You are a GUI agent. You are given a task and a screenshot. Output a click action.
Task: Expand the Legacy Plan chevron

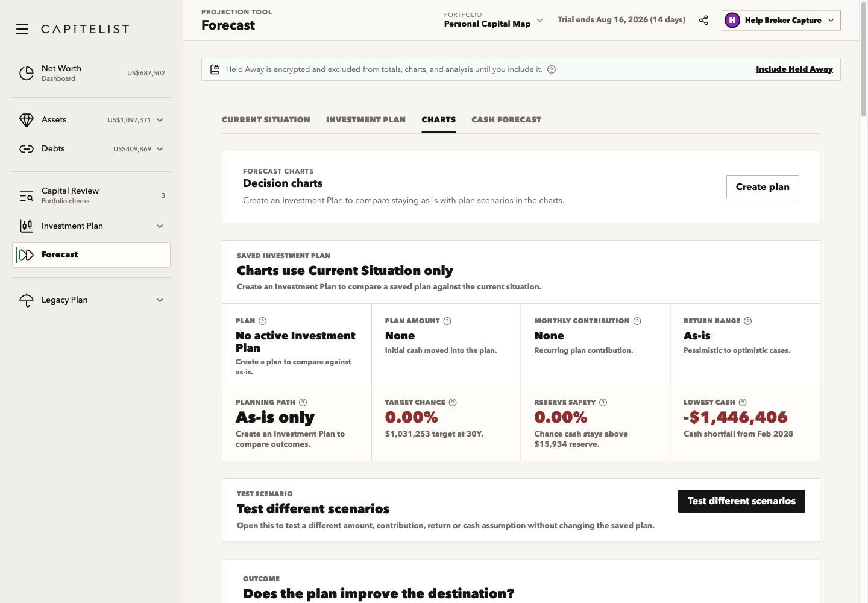pyautogui.click(x=160, y=300)
